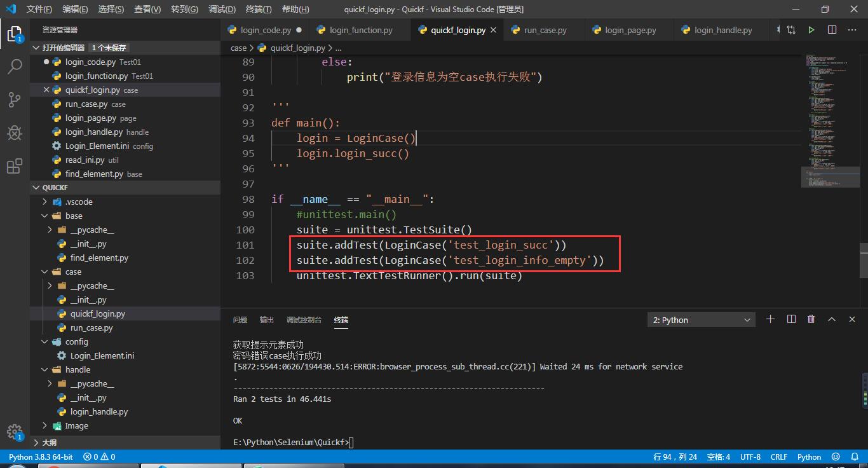Create a new terminal with plus icon
Viewport: 868px width, 468px height.
coord(771,319)
